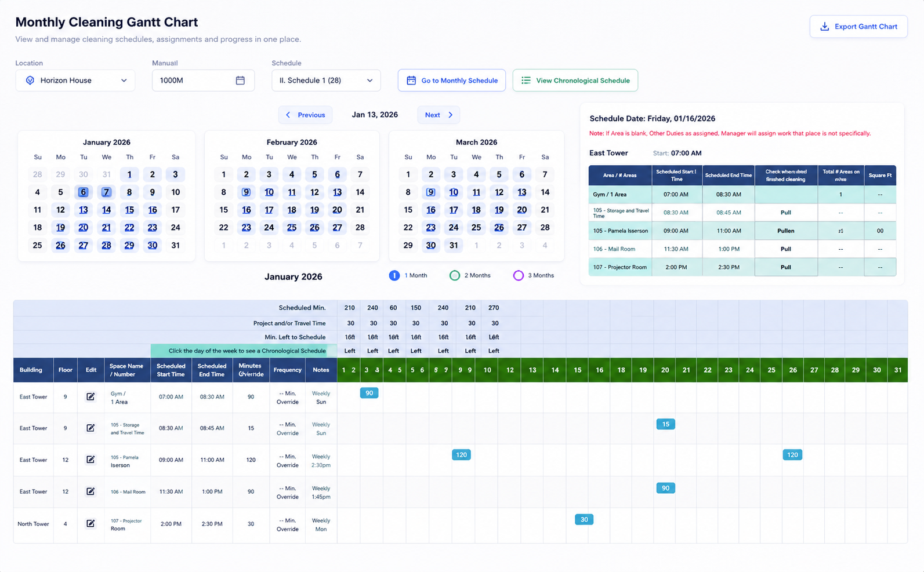
Task: Click the Square Ft column header
Action: (880, 175)
